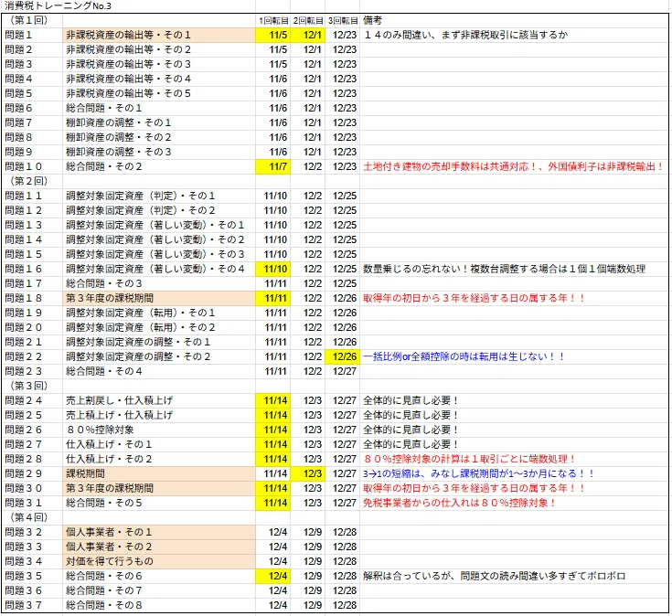672x616 pixels.
Task: Click cell 調整対象固定資産(転用)・その2
Action: pyautogui.click(x=159, y=327)
